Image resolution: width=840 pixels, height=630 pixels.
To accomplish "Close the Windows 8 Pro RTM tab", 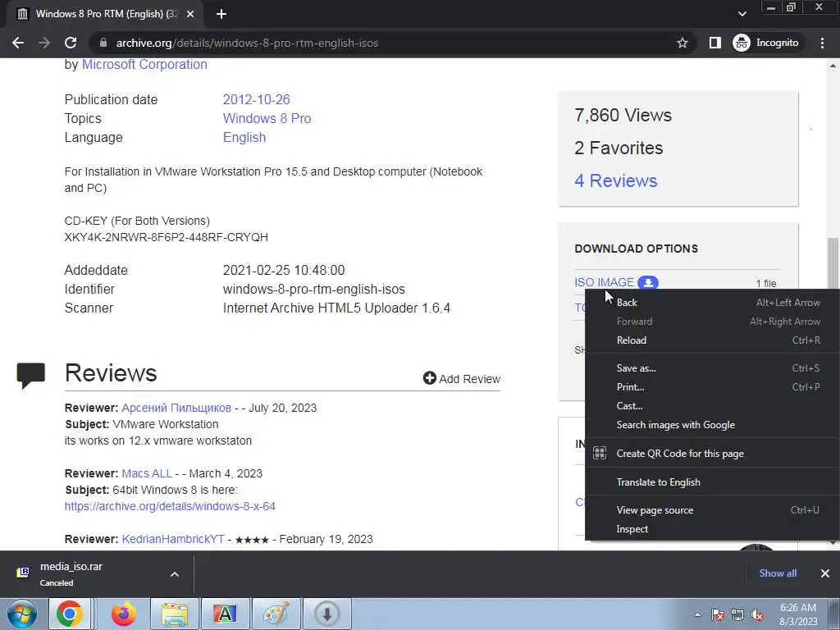I will (x=190, y=14).
